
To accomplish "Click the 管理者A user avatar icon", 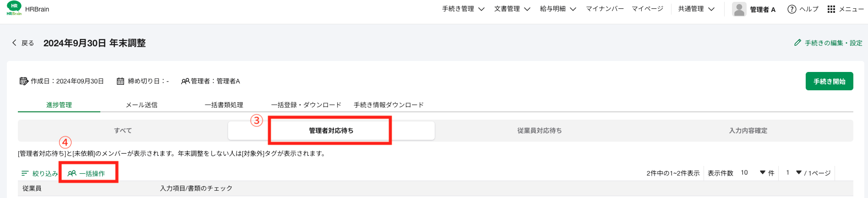I will click(739, 9).
